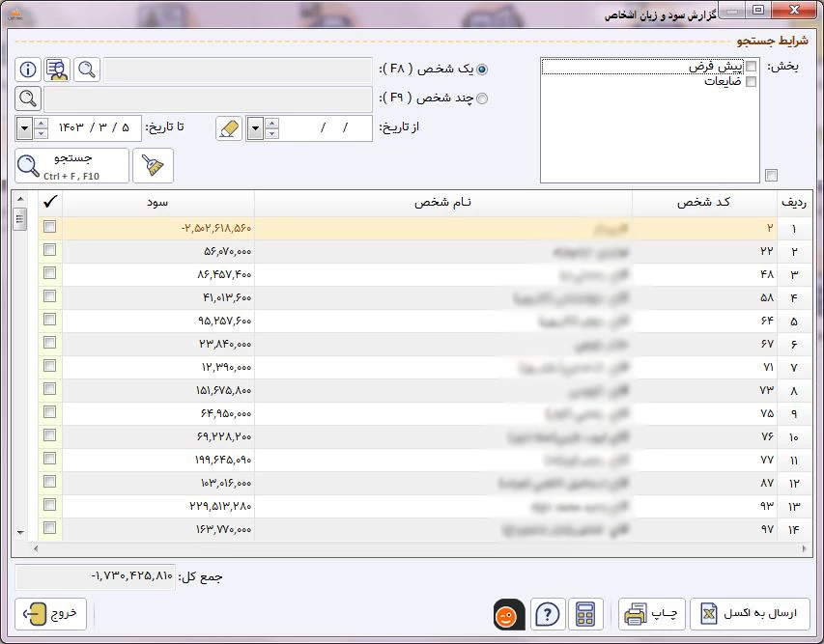Increase the تا تاریخ date spinner
824x644 pixels.
coord(41,124)
